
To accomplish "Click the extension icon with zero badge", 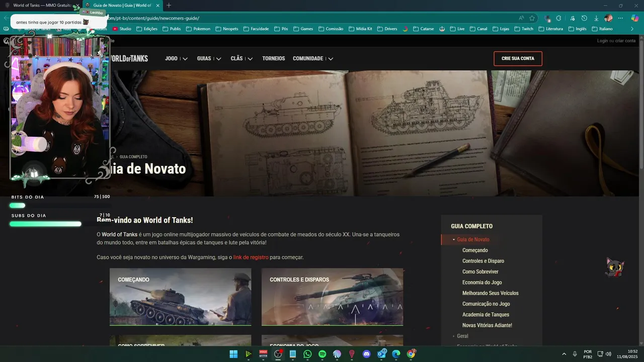I will point(547,18).
